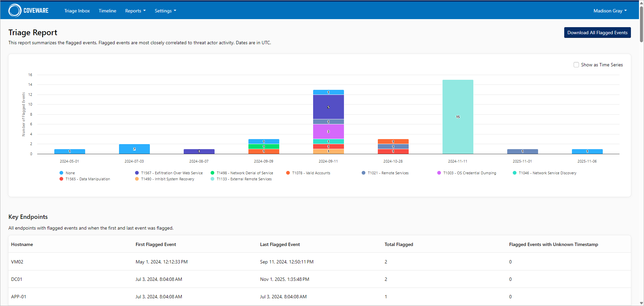Click the Coveware logo icon
The width and height of the screenshot is (644, 306).
point(15,10)
